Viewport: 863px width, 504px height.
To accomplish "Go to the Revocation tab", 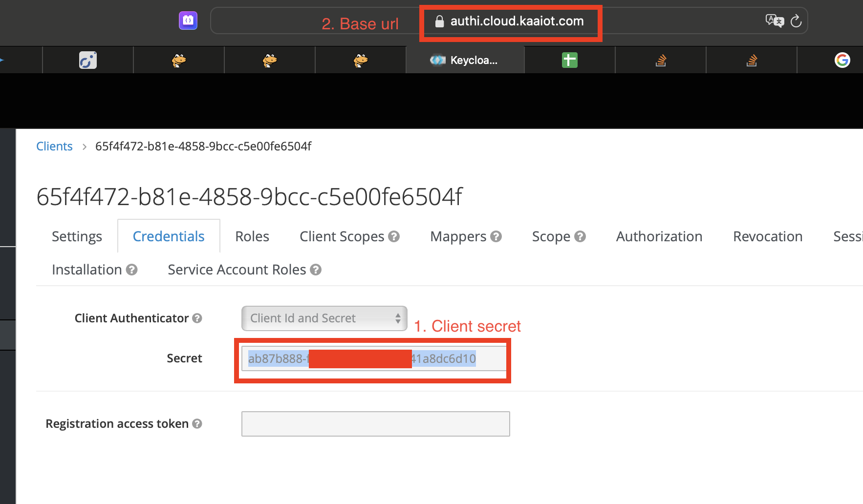I will [x=767, y=237].
